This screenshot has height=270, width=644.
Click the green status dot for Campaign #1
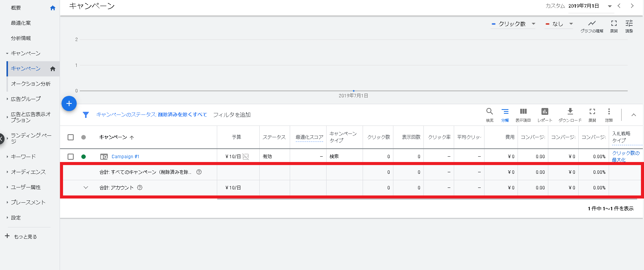tap(84, 157)
